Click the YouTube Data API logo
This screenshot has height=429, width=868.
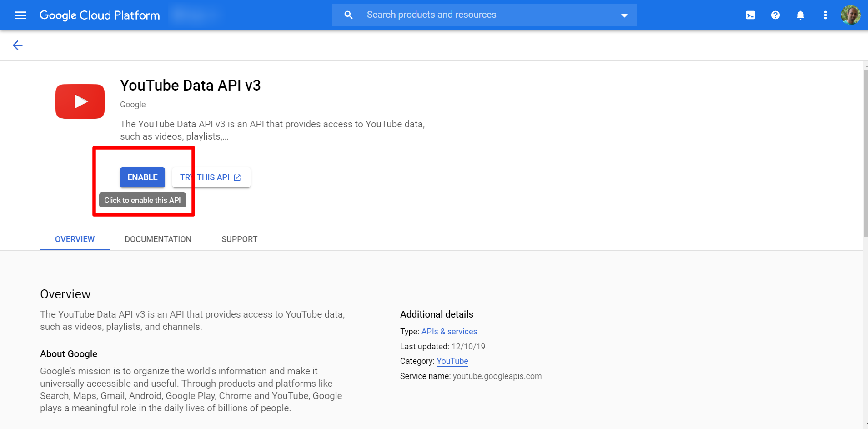(80, 101)
